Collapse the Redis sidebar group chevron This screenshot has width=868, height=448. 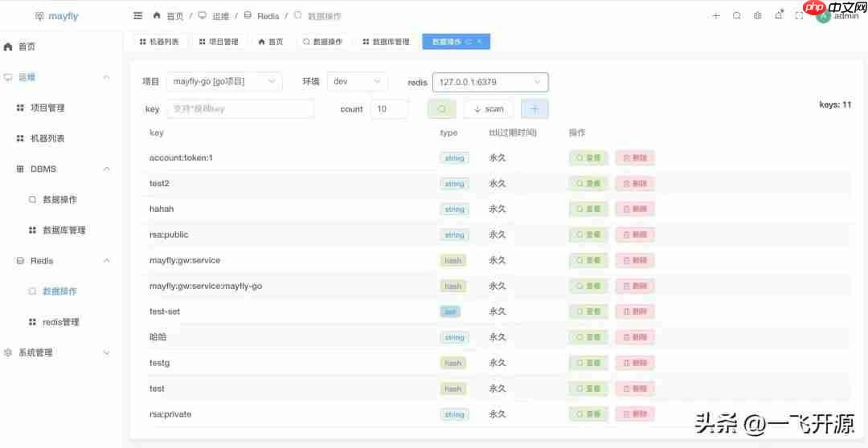click(107, 260)
